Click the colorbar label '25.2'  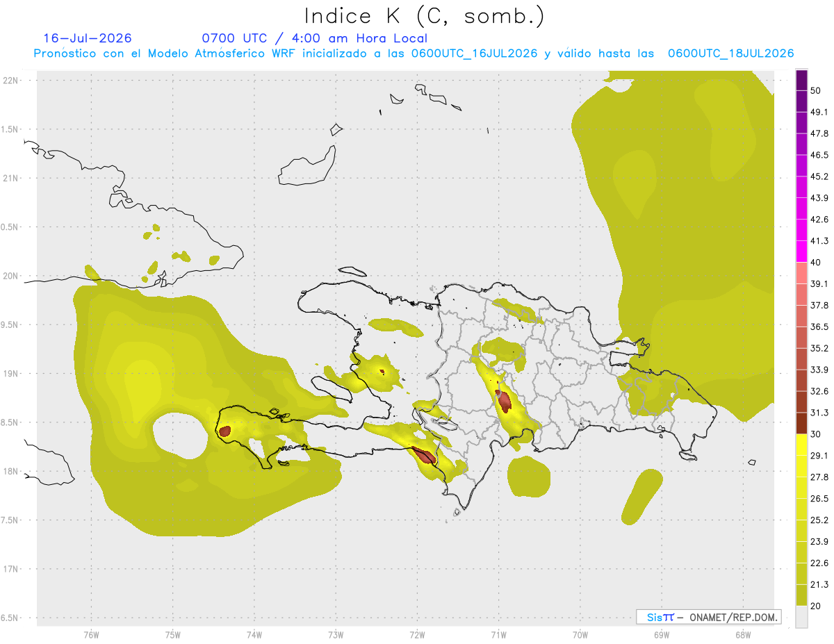point(819,520)
